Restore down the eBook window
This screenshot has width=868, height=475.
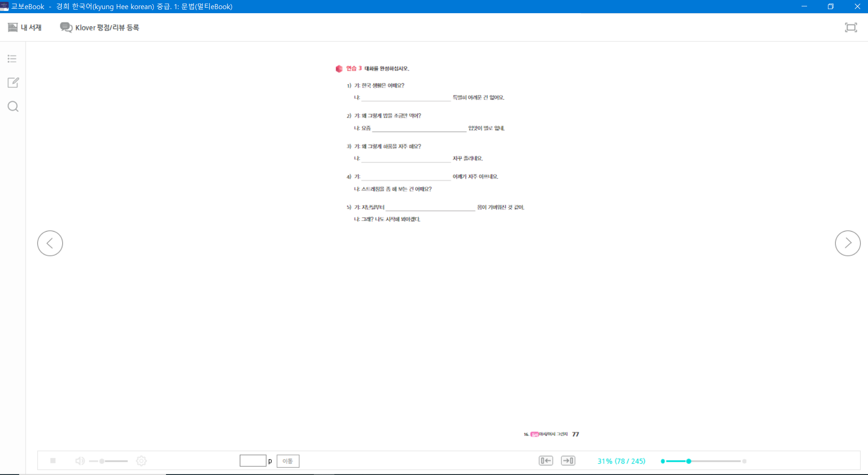(x=830, y=6)
